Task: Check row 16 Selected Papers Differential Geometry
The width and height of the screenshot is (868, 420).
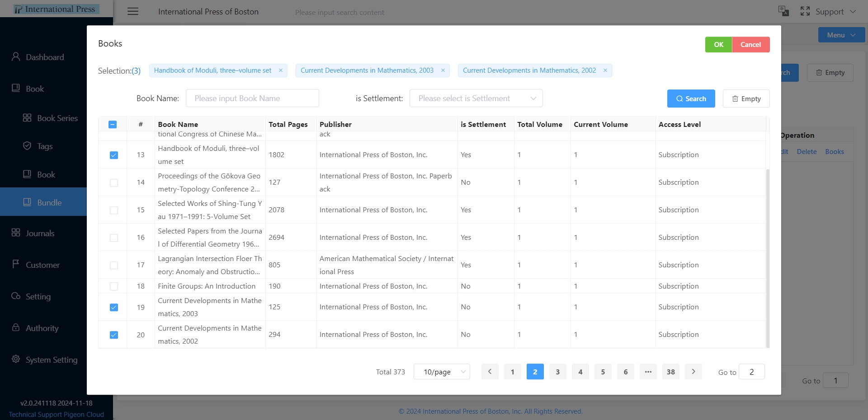Action: 114,238
